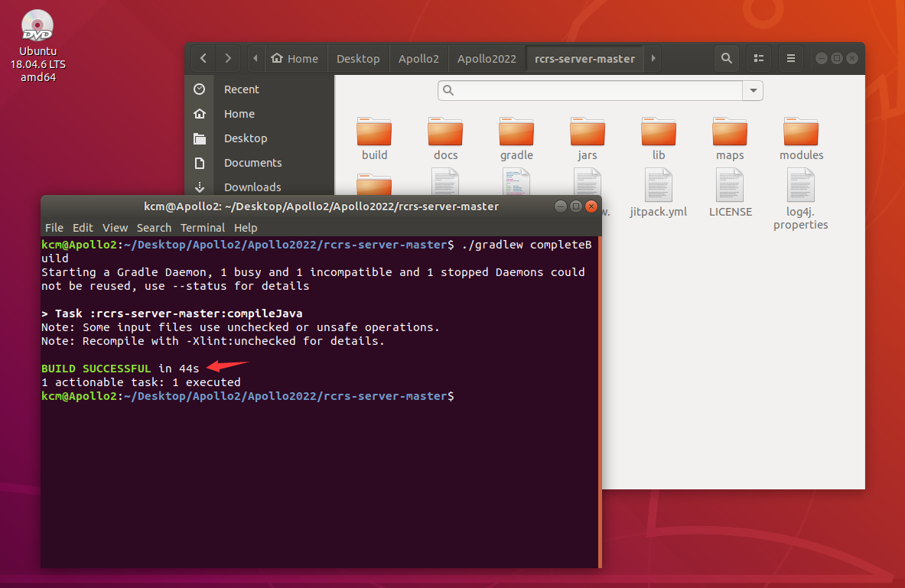Open the terminal Edit menu
This screenshot has width=905, height=588.
coord(83,228)
